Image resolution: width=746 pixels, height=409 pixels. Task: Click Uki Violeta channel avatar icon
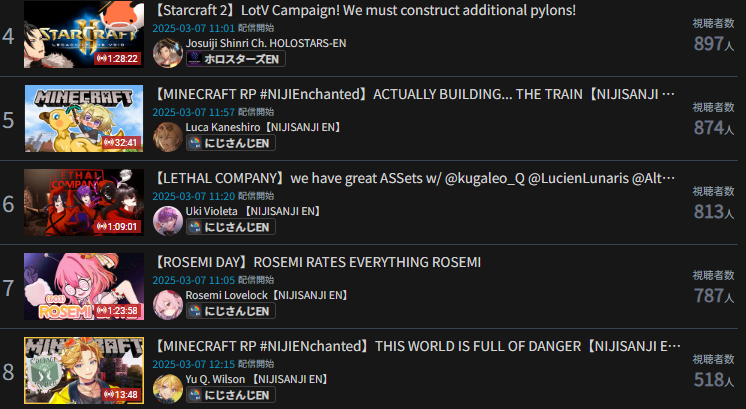(x=168, y=221)
